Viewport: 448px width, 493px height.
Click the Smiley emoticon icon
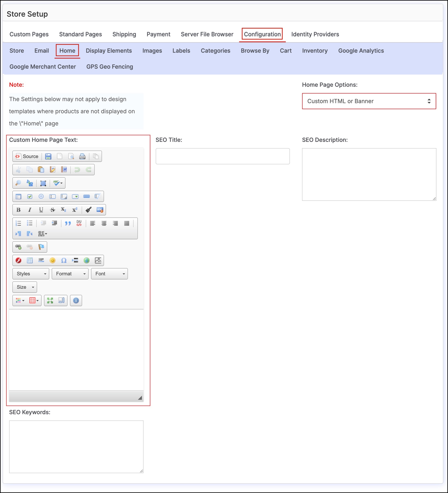52,260
